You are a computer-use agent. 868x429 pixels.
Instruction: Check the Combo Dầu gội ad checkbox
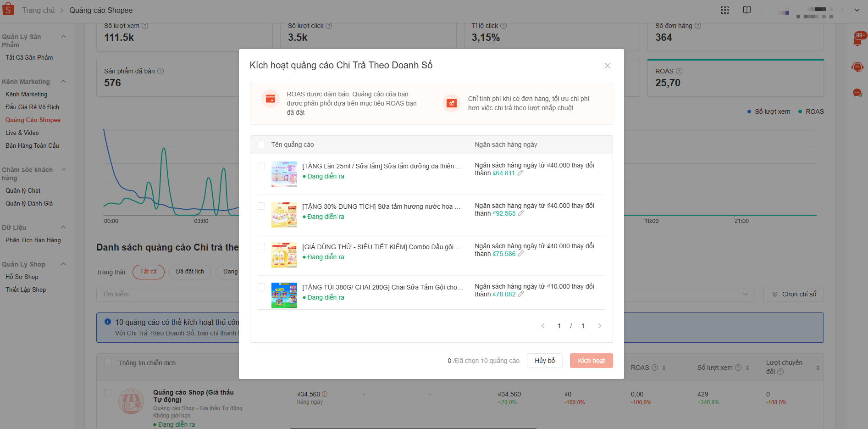tap(261, 246)
